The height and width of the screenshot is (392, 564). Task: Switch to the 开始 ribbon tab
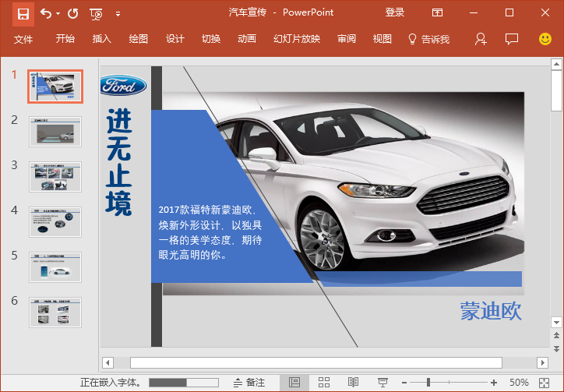tap(65, 39)
